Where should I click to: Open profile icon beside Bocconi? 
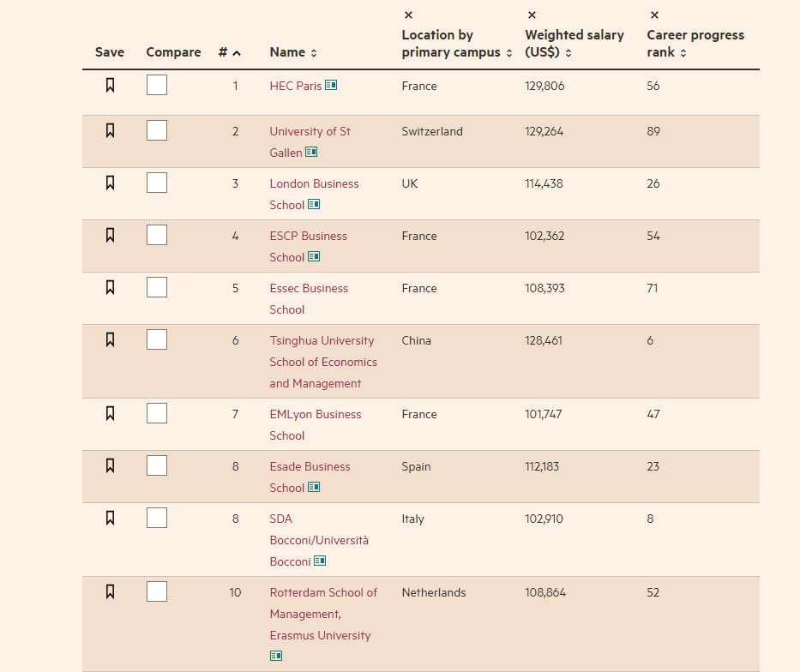coord(320,561)
